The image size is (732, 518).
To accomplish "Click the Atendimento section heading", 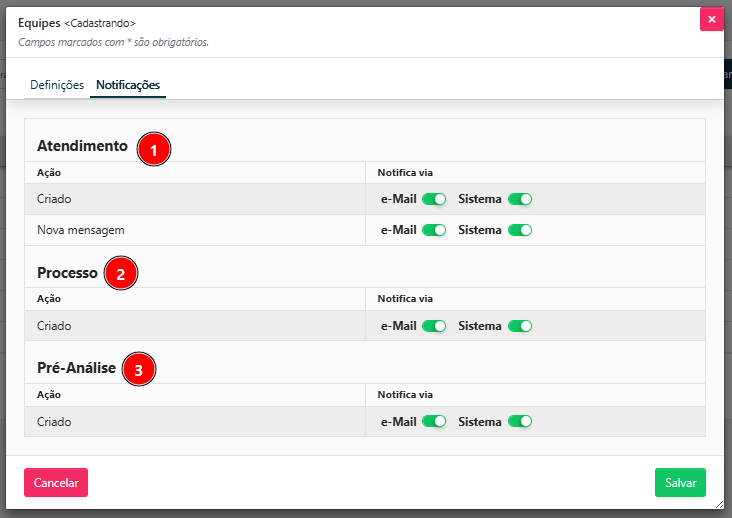I will pyautogui.click(x=82, y=146).
